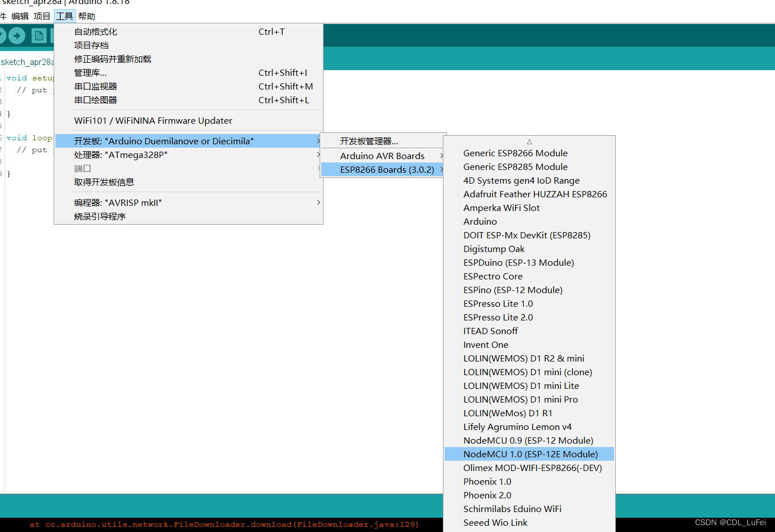Select Generic ESP8285 Module board
This screenshot has width=775, height=532.
pos(530,167)
